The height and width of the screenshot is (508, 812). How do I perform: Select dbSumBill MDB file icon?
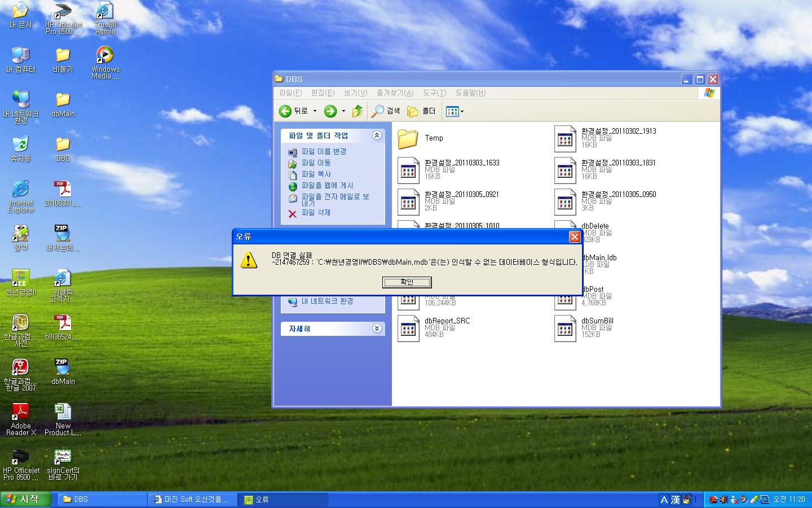pos(564,328)
